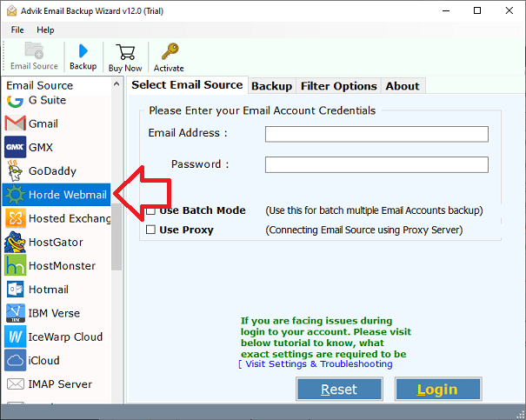Image resolution: width=526 pixels, height=420 pixels.
Task: Select the IceWarp Cloud text label
Action: (x=65, y=337)
